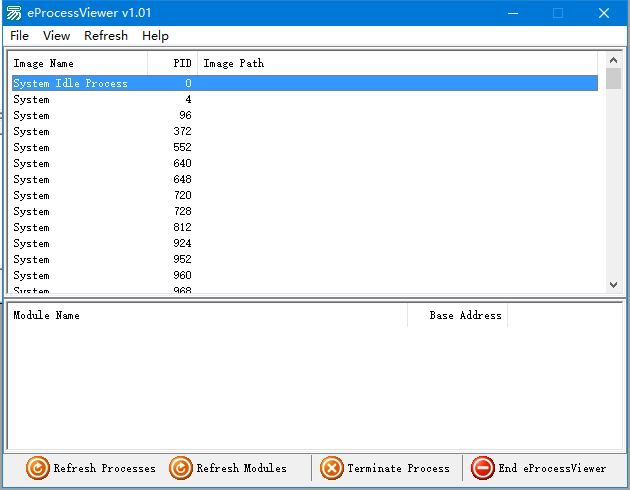Open the File menu
This screenshot has width=630, height=490.
point(19,36)
